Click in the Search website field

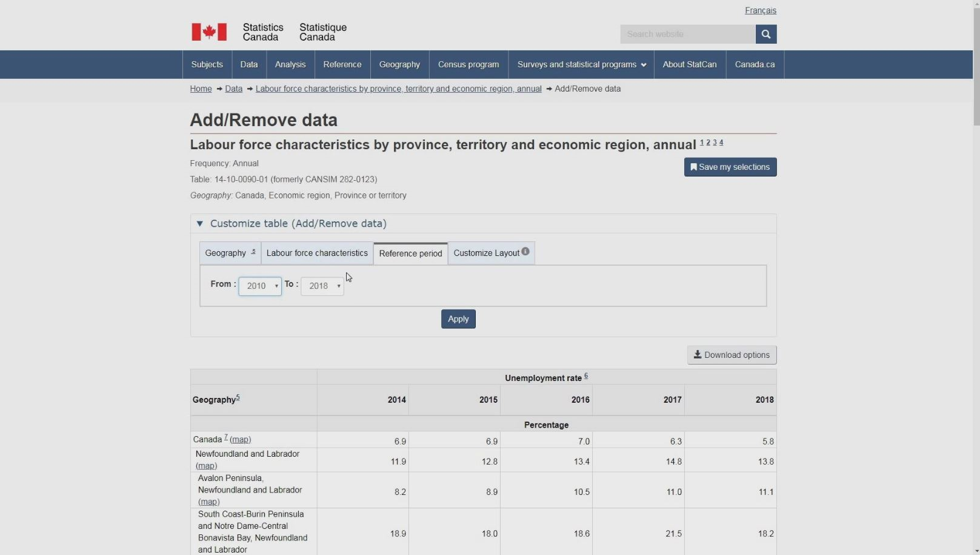pyautogui.click(x=687, y=34)
